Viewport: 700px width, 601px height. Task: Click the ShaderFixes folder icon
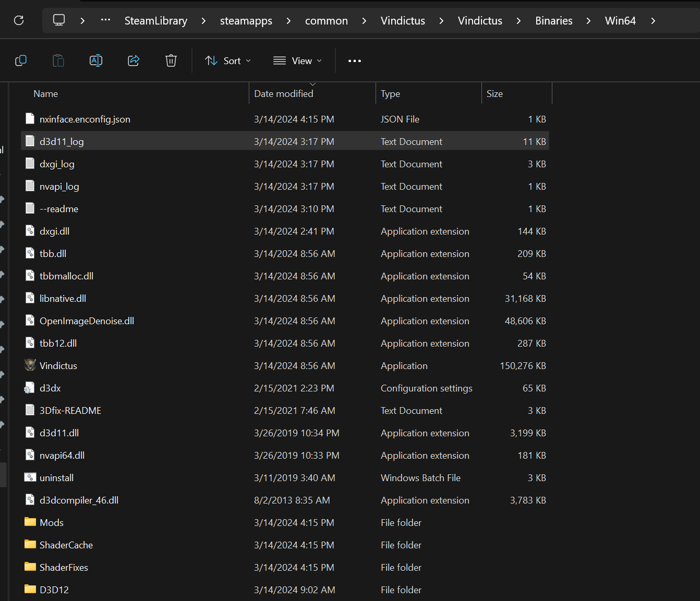pyautogui.click(x=30, y=567)
